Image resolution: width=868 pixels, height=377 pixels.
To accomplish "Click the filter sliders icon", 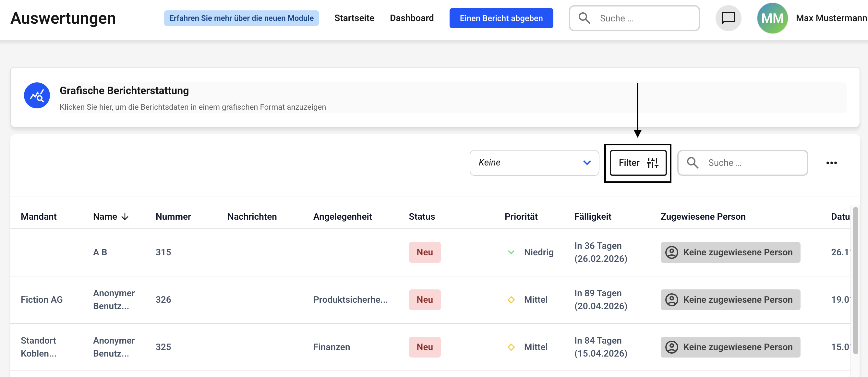I will (652, 163).
